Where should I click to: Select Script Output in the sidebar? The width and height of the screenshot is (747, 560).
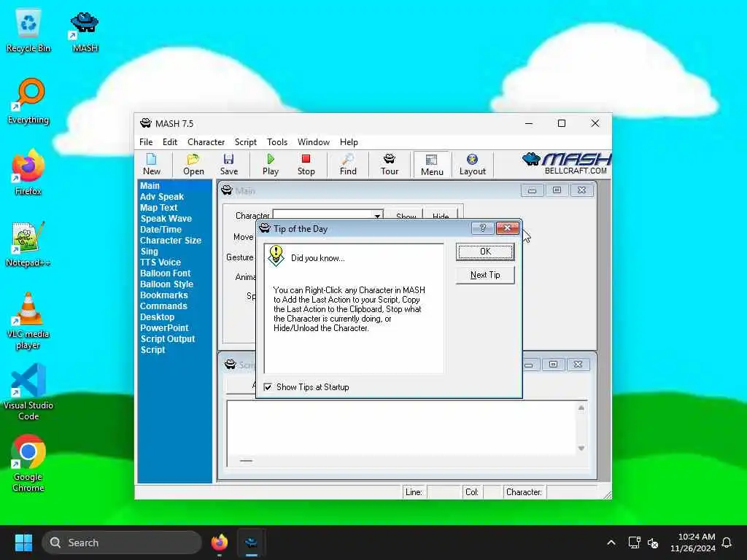168,339
